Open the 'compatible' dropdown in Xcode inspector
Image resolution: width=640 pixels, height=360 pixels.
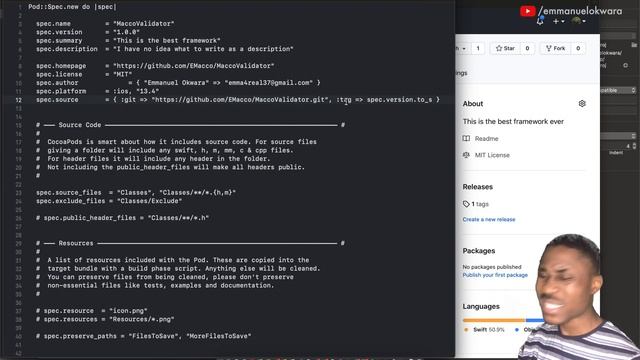pos(618,90)
